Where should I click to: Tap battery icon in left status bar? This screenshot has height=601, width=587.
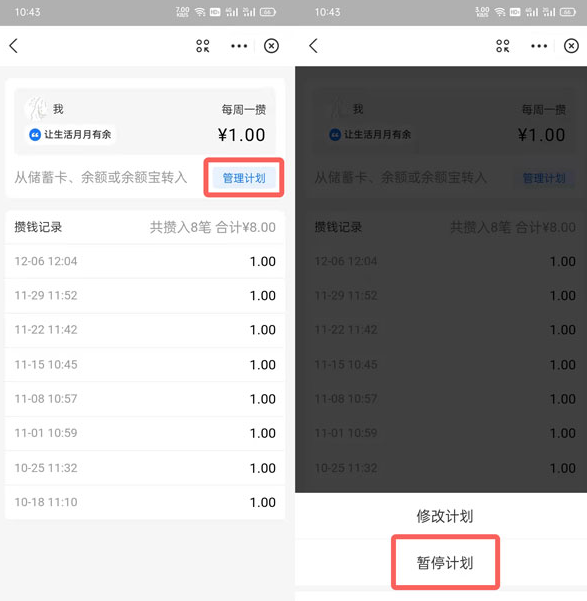coord(268,12)
